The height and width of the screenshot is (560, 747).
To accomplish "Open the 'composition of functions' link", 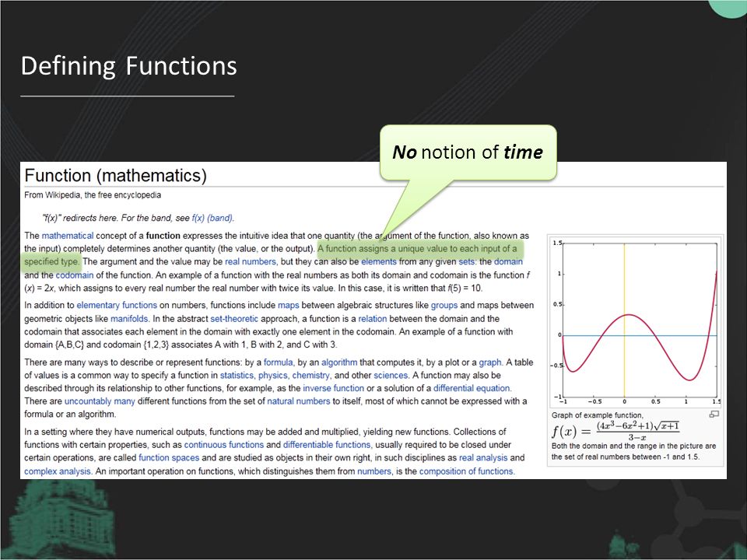I will (467, 471).
